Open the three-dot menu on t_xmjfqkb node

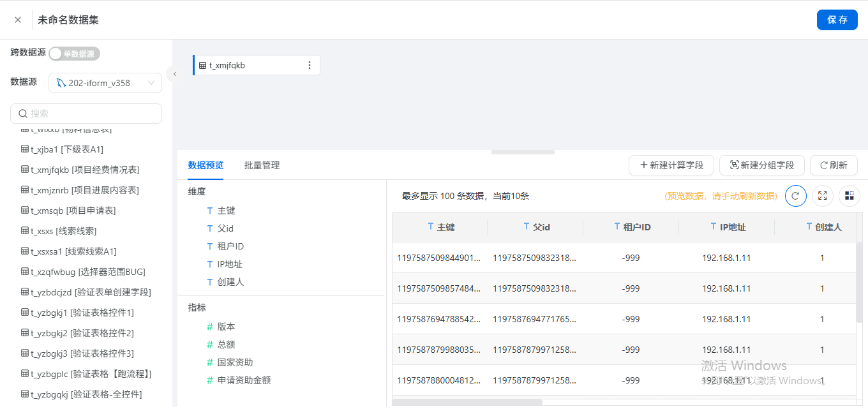coord(310,65)
